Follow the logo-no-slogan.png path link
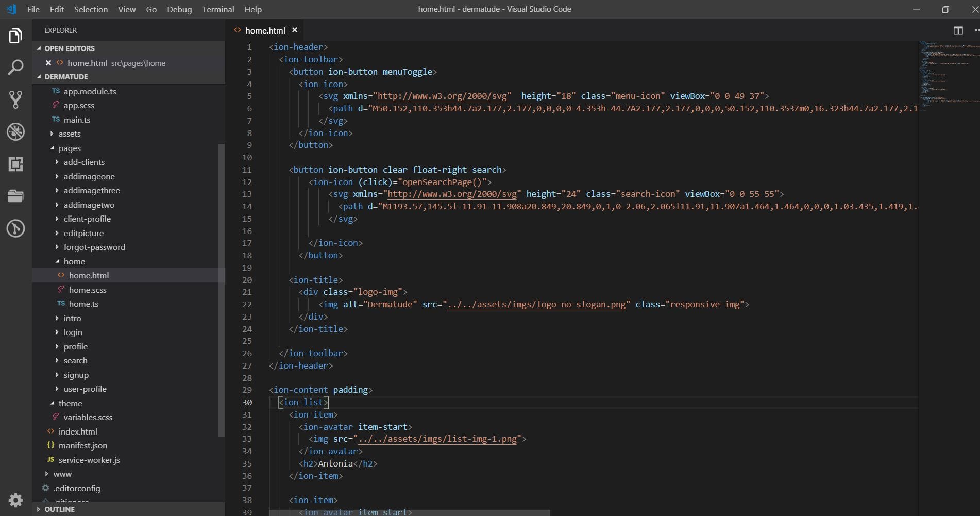The image size is (980, 516). [536, 304]
